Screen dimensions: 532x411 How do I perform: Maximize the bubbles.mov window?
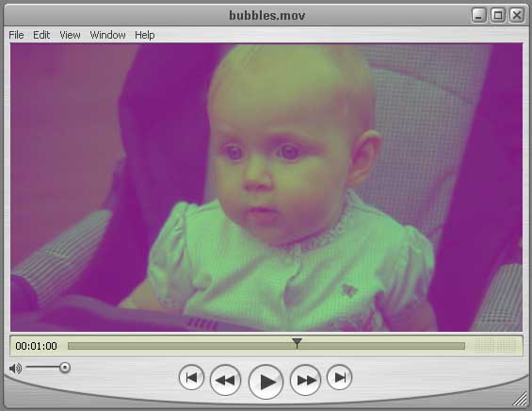(498, 15)
